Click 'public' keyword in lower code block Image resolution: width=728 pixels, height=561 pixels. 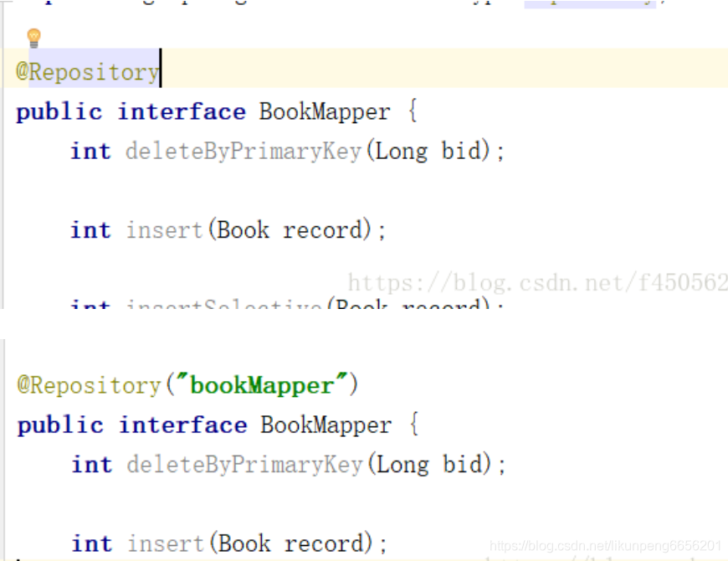pyautogui.click(x=60, y=426)
